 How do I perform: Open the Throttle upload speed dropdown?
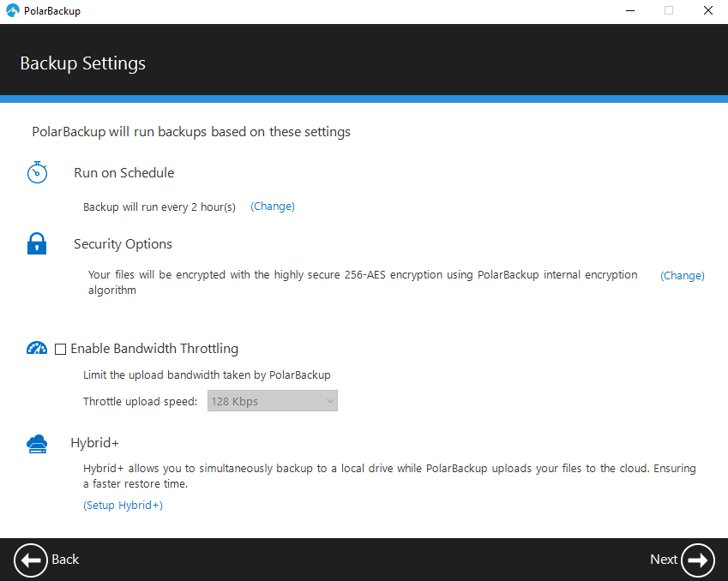tap(273, 401)
